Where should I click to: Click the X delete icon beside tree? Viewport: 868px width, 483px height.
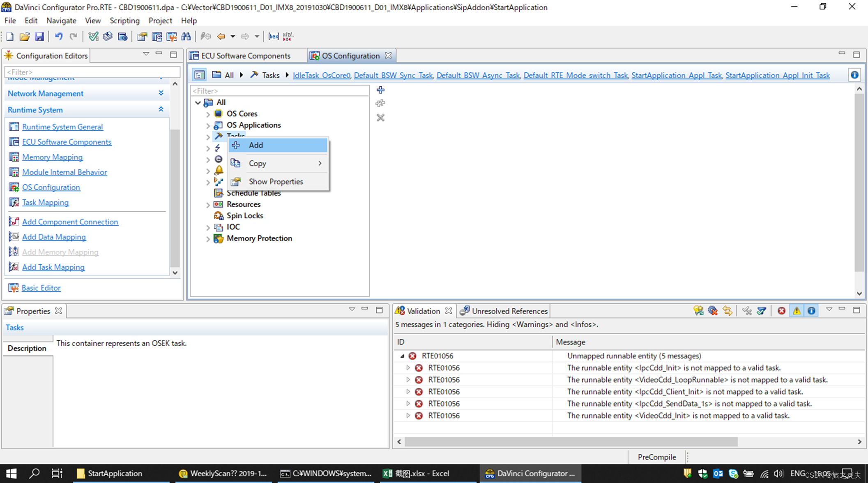pos(380,118)
